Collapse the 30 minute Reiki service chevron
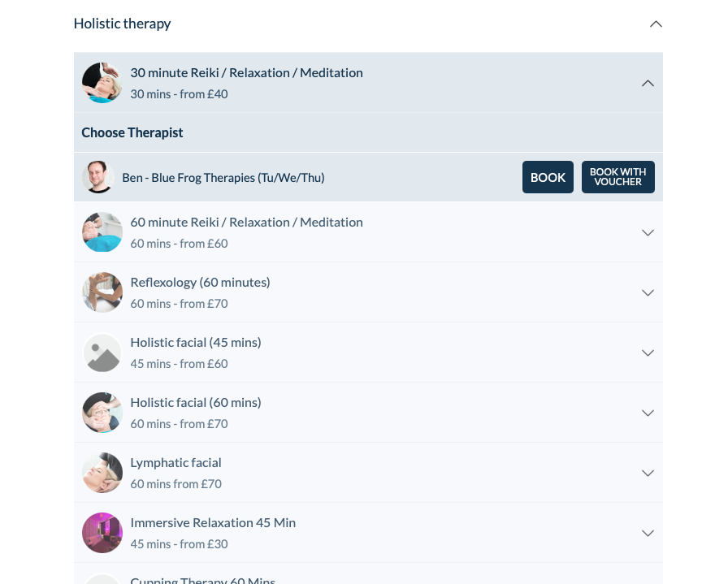 click(x=648, y=84)
